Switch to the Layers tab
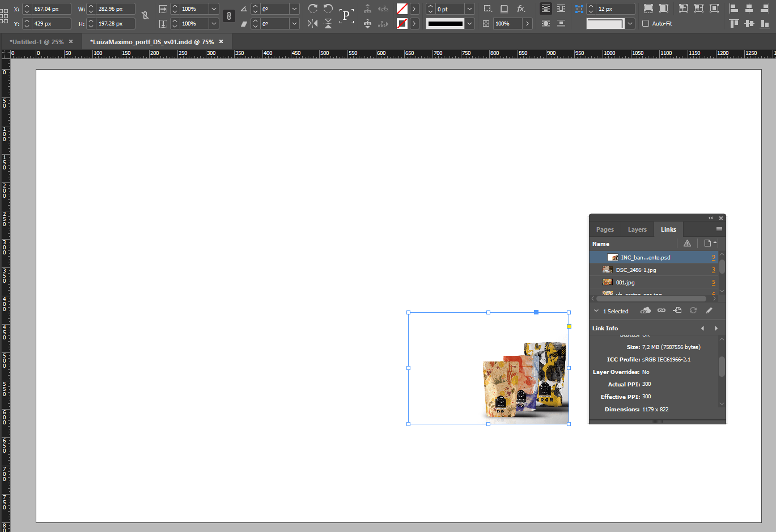 637,229
